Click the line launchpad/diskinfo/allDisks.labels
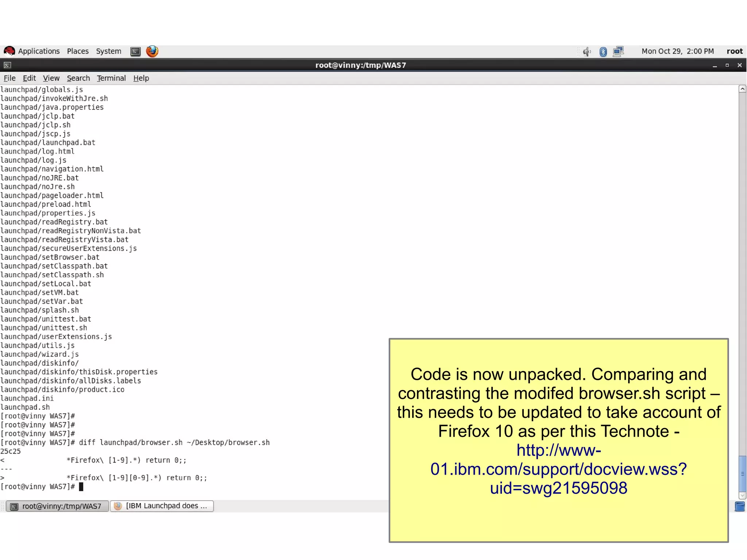 click(70, 381)
